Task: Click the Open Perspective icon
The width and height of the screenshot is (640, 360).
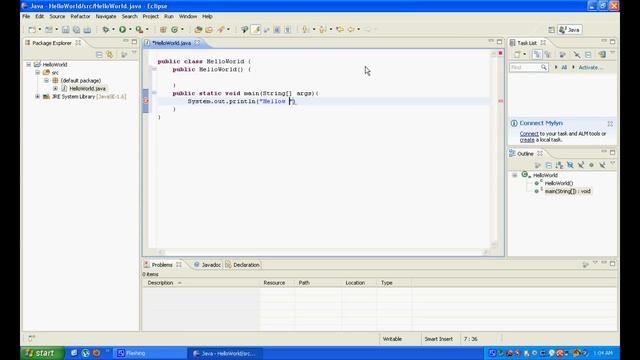Action: [551, 29]
